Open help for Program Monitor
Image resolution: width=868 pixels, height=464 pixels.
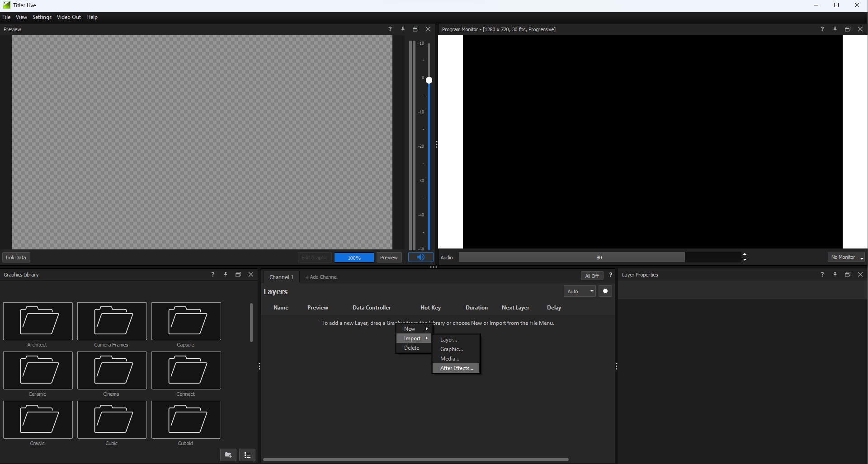point(822,29)
